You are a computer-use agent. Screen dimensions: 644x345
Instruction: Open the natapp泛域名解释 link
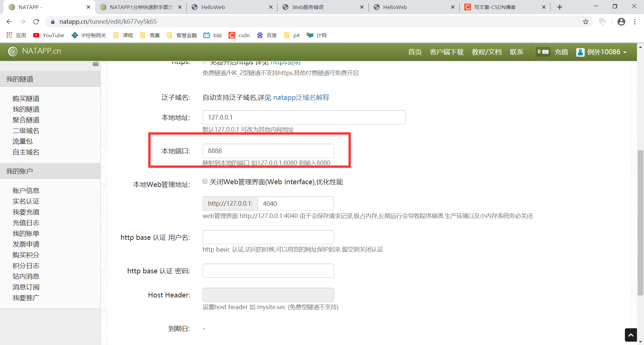[301, 97]
